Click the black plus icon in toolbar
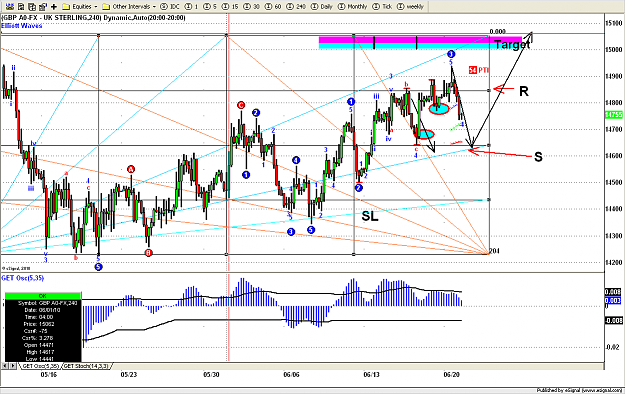 54,6
